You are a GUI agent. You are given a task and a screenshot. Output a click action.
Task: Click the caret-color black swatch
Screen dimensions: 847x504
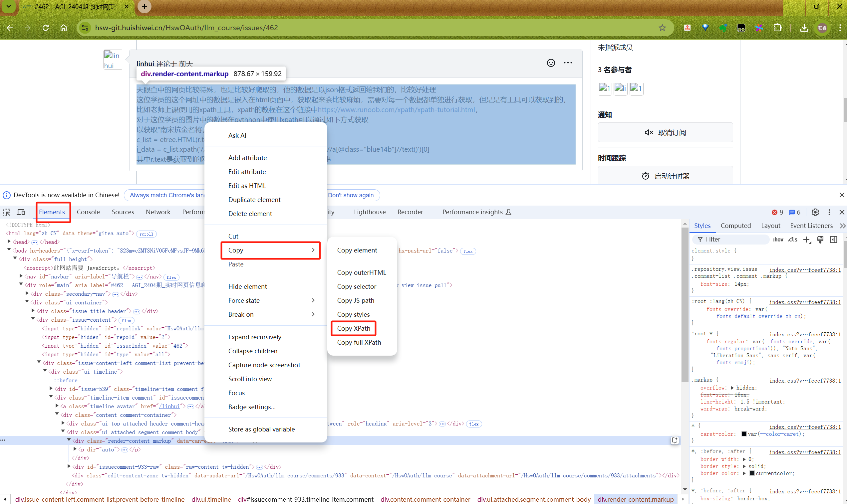744,434
